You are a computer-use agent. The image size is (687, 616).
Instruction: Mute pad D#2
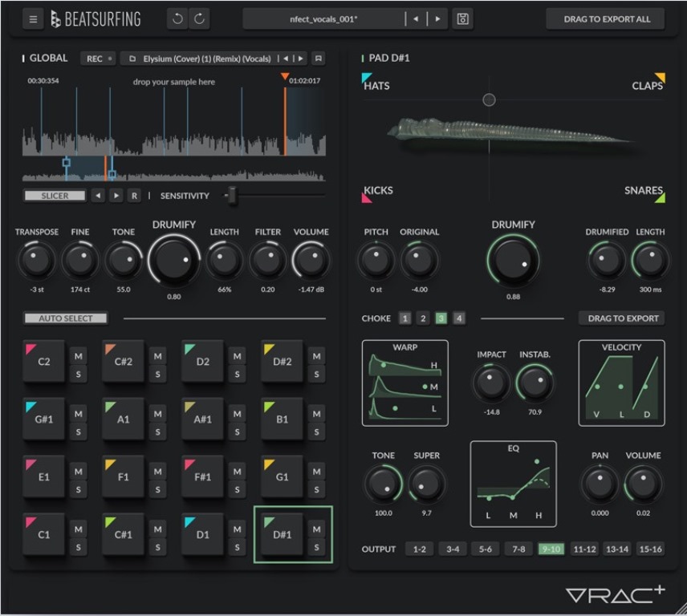(x=316, y=356)
